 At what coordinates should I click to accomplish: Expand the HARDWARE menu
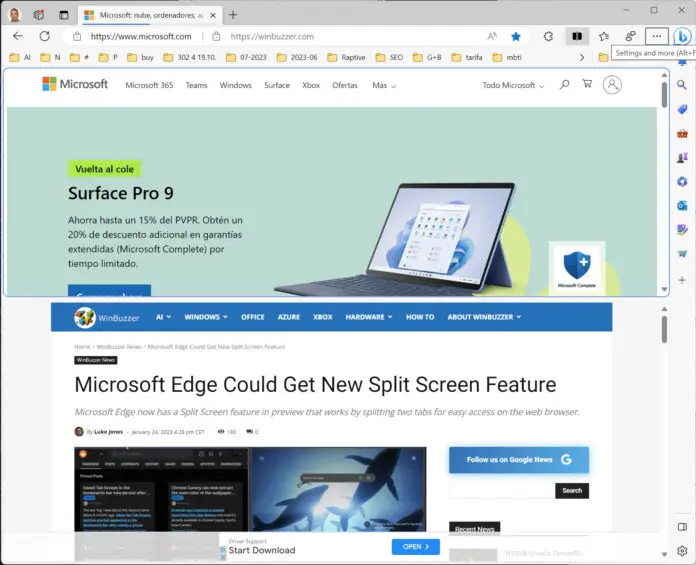pos(369,317)
